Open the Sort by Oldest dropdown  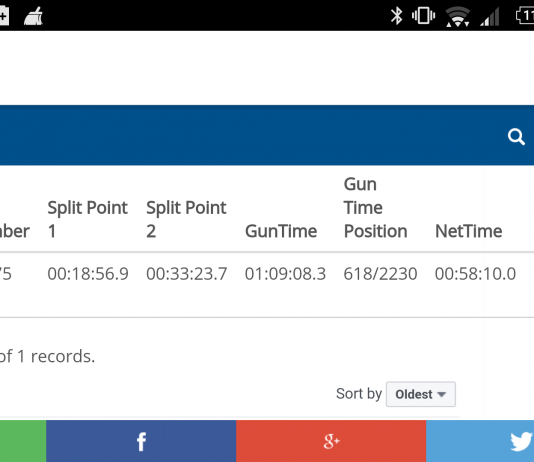click(421, 394)
